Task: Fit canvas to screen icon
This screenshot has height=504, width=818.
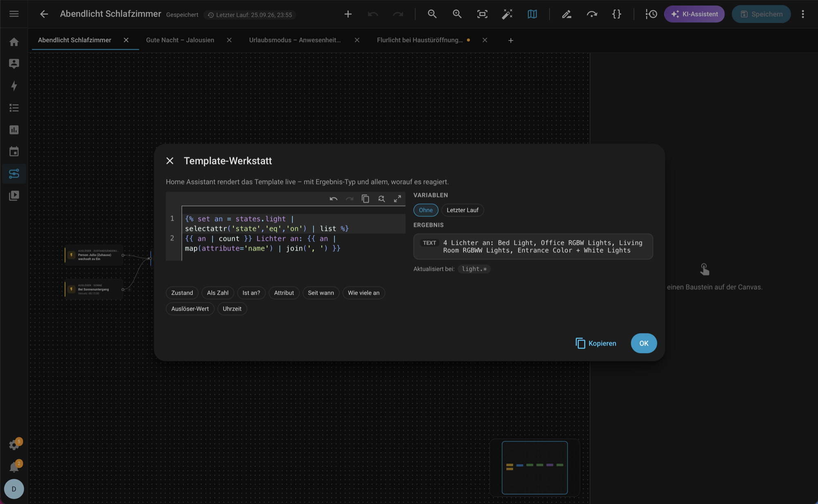Action: [x=482, y=14]
